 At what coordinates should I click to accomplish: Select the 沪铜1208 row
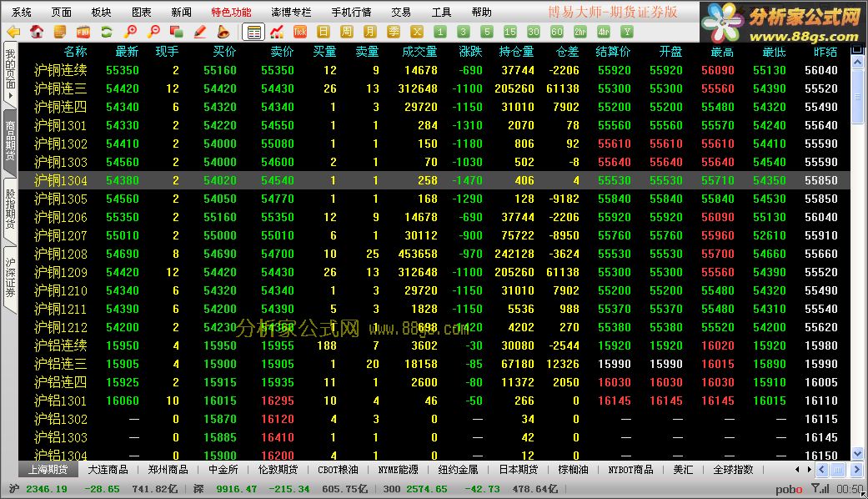[x=434, y=254]
